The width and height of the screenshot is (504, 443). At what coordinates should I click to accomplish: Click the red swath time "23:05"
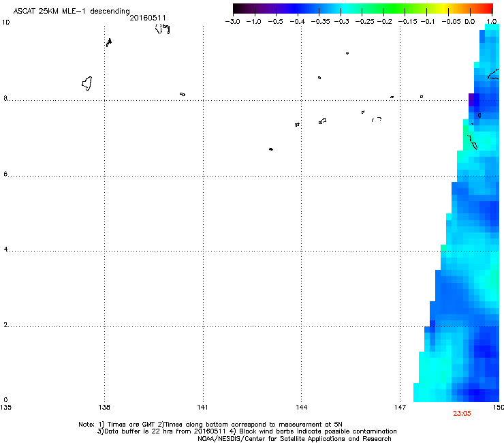point(462,414)
